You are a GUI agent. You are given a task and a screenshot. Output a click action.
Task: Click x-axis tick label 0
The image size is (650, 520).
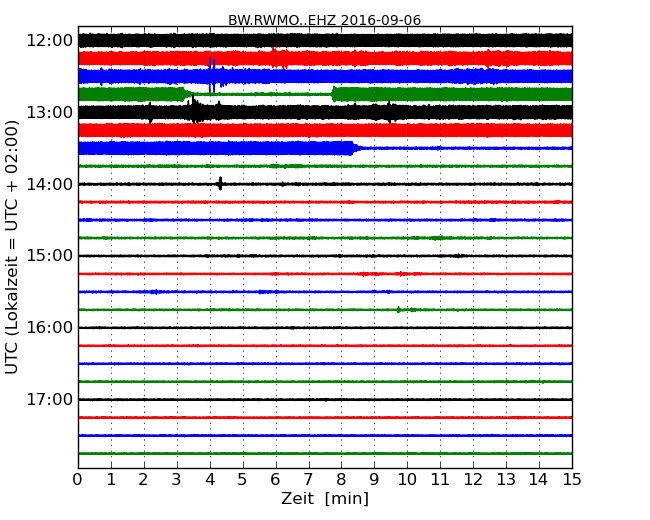point(78,480)
